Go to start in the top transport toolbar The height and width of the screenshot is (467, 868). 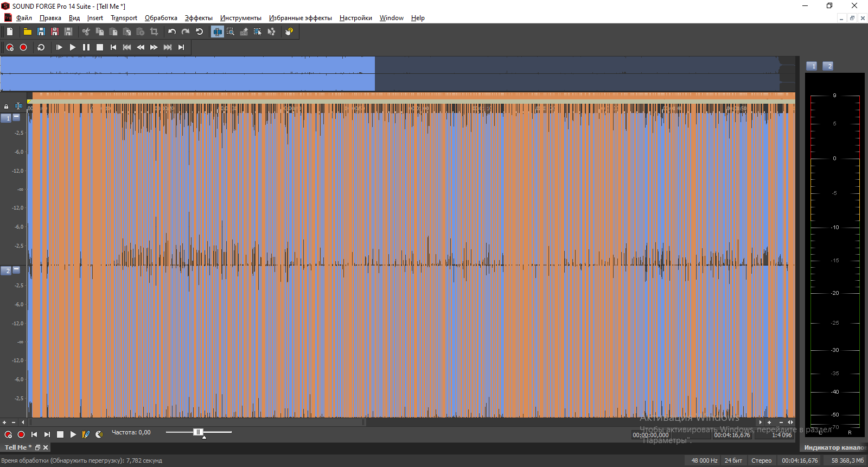pyautogui.click(x=113, y=47)
